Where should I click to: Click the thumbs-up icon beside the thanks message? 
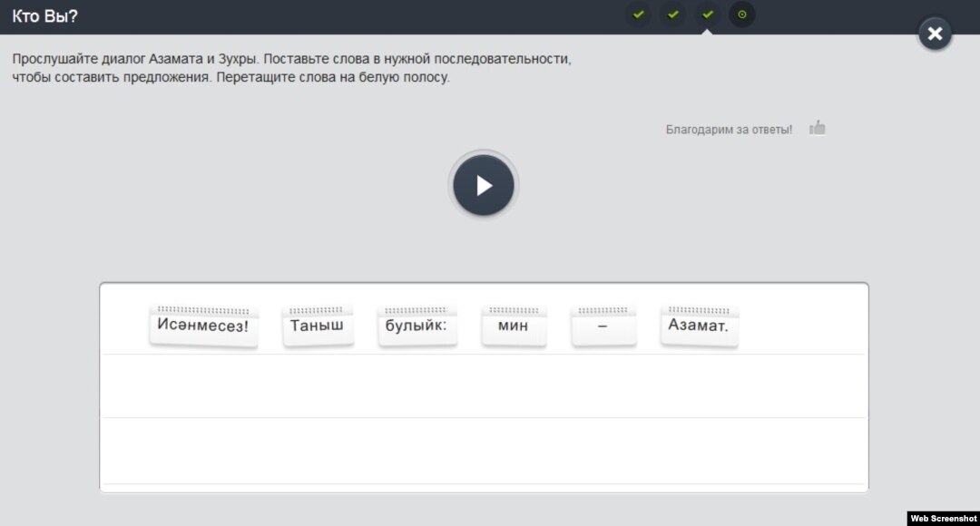pyautogui.click(x=817, y=128)
